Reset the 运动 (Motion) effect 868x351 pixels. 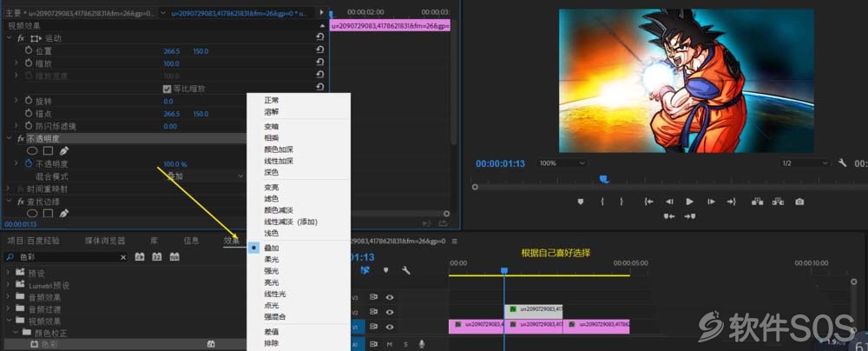320,37
